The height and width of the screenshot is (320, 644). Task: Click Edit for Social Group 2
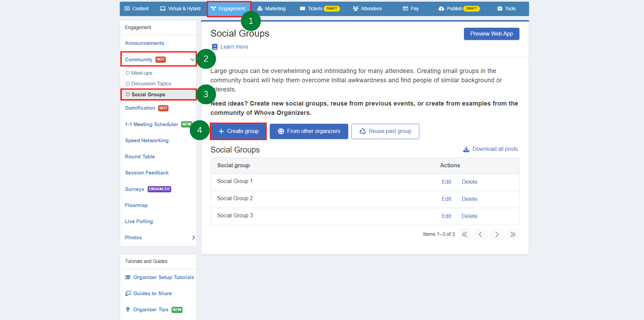446,199
